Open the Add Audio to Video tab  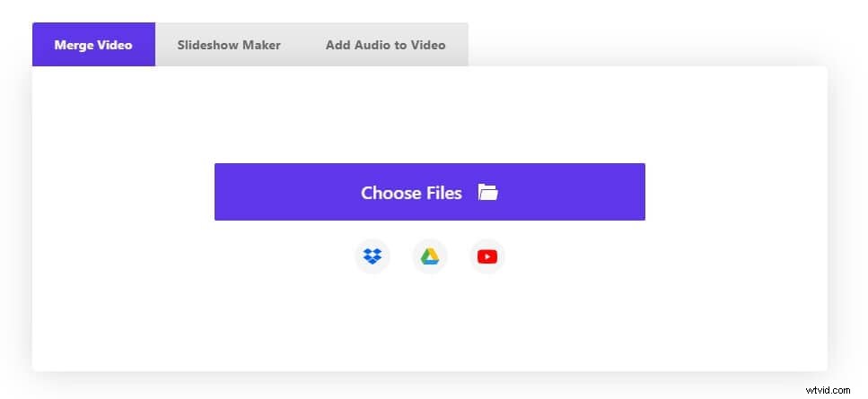coord(385,45)
